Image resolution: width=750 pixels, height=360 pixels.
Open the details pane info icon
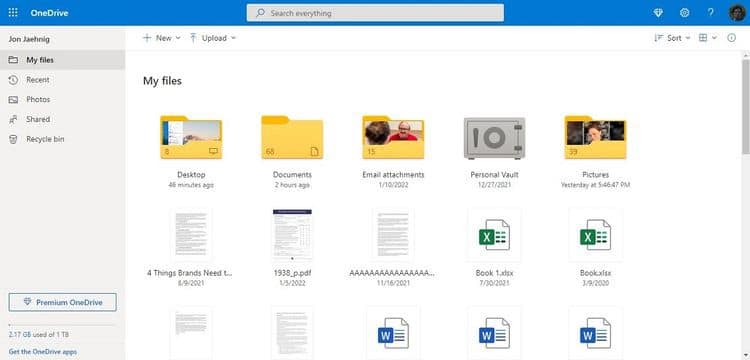pyautogui.click(x=731, y=38)
